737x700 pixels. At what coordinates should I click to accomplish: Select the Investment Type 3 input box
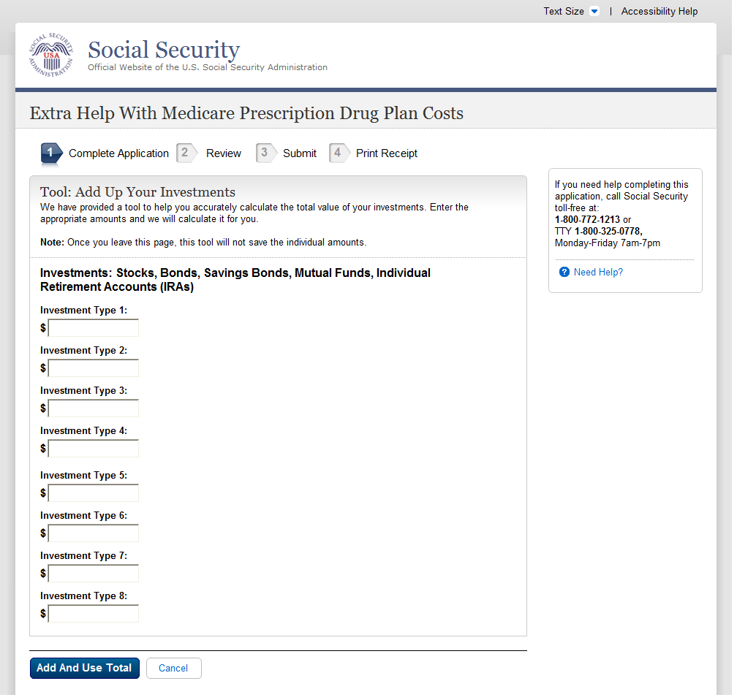click(94, 408)
